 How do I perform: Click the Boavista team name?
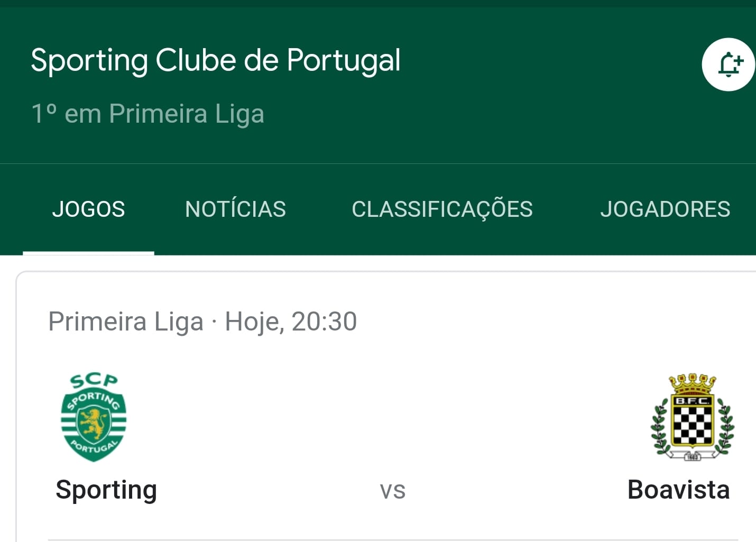(x=678, y=490)
